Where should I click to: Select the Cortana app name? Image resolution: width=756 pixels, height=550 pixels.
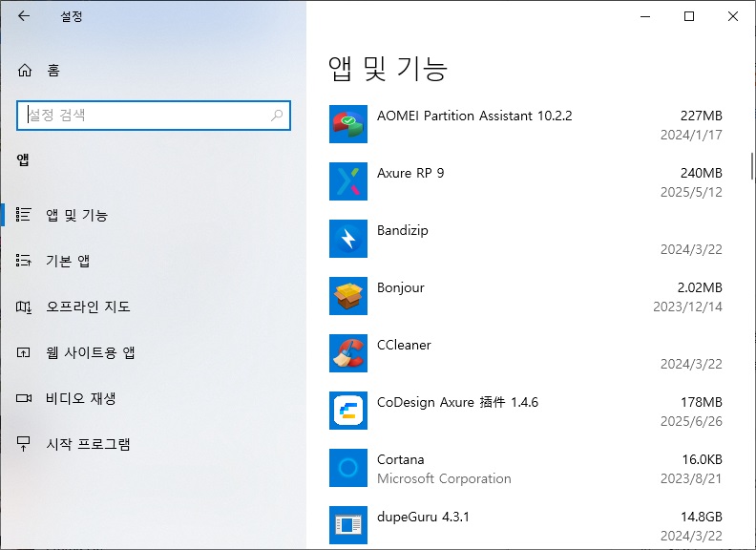click(x=401, y=460)
